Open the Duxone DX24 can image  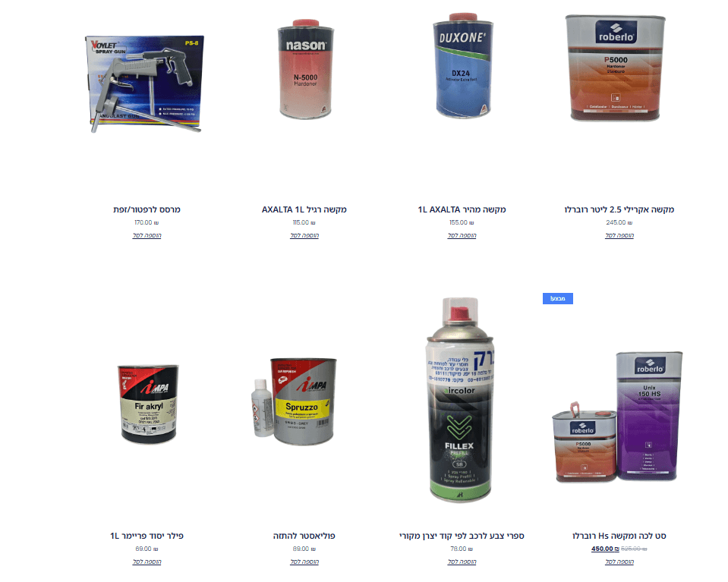(x=462, y=65)
